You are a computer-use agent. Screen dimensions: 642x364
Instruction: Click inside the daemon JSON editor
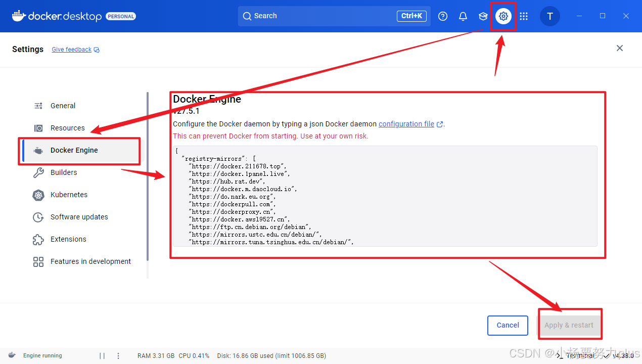click(385, 196)
